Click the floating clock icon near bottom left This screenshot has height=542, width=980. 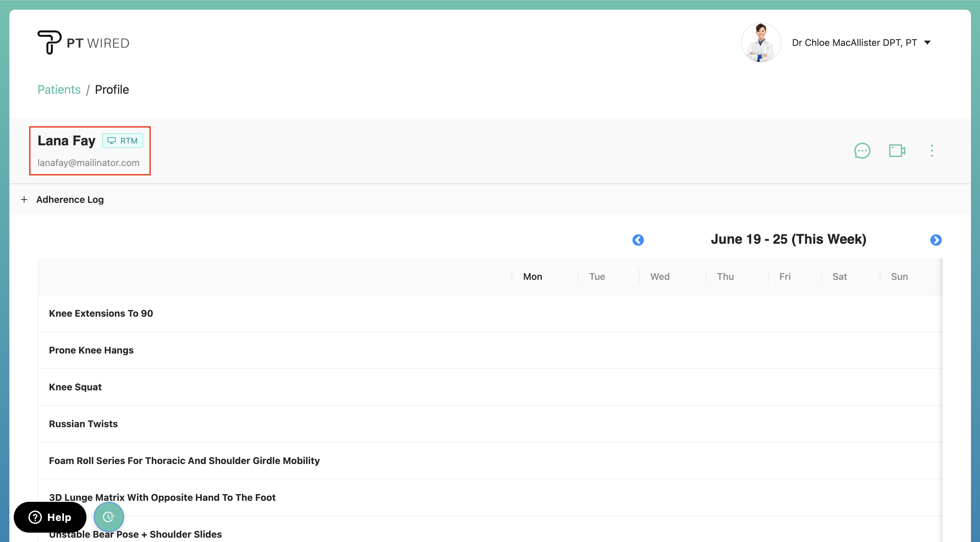[x=109, y=517]
